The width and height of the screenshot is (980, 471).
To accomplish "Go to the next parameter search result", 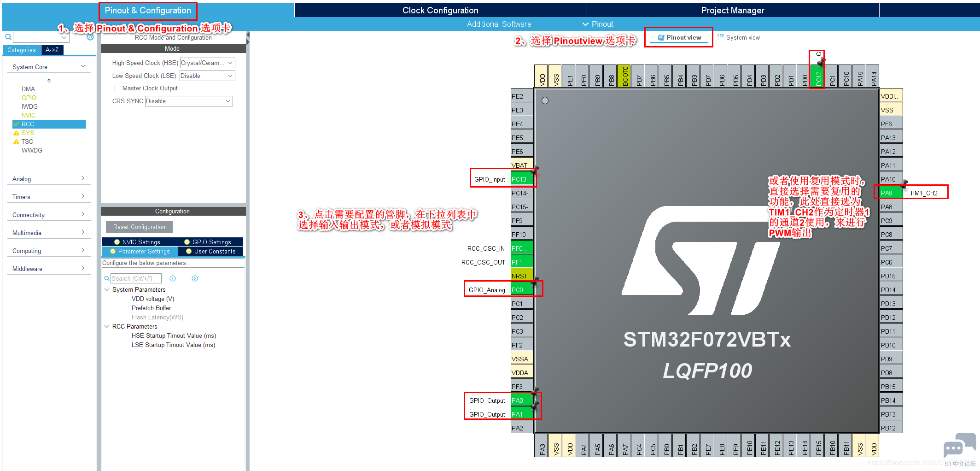I will tap(195, 278).
